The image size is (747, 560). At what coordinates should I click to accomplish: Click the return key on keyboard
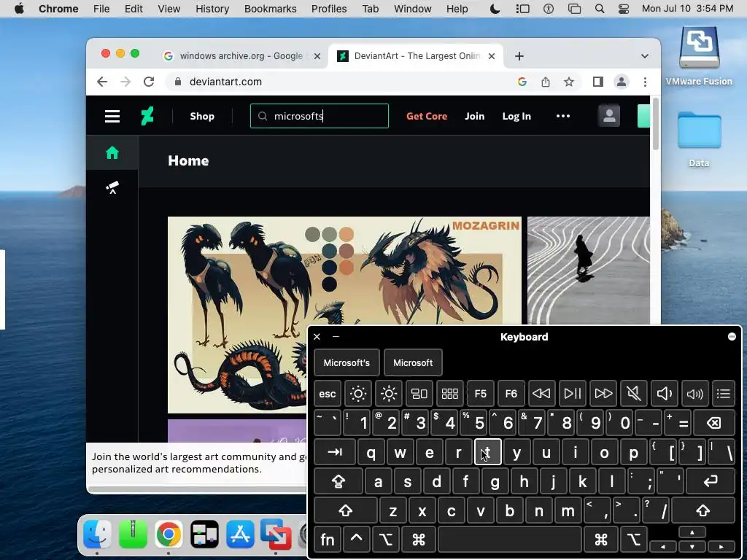click(x=711, y=481)
